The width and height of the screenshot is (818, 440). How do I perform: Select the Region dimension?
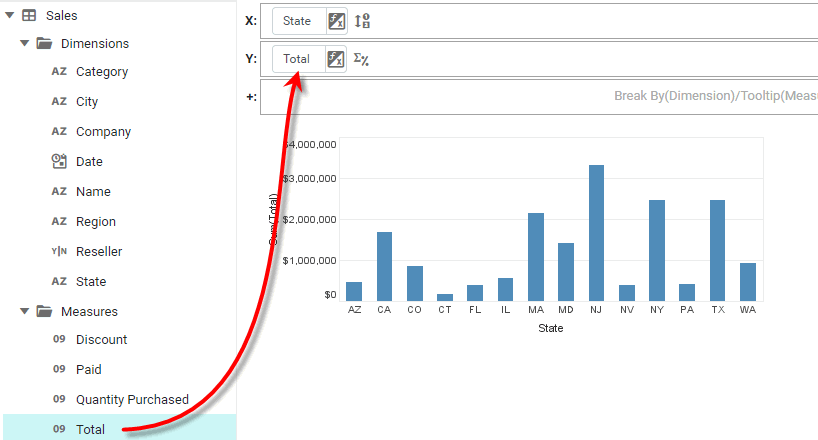[x=95, y=222]
